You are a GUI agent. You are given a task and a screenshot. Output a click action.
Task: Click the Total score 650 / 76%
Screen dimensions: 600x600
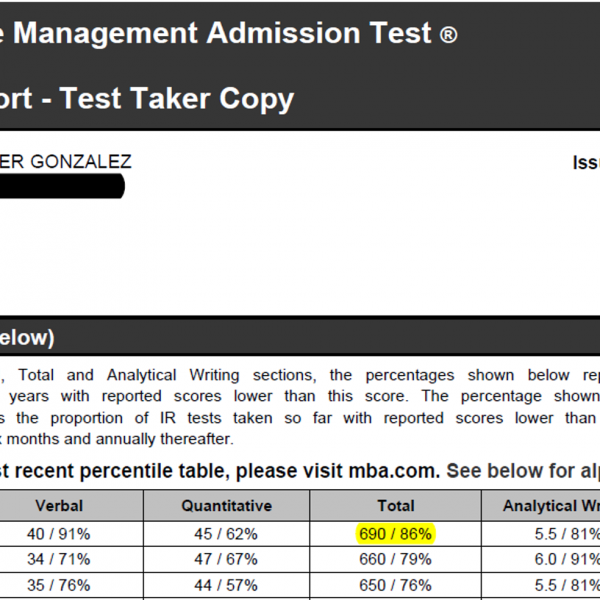(x=395, y=585)
